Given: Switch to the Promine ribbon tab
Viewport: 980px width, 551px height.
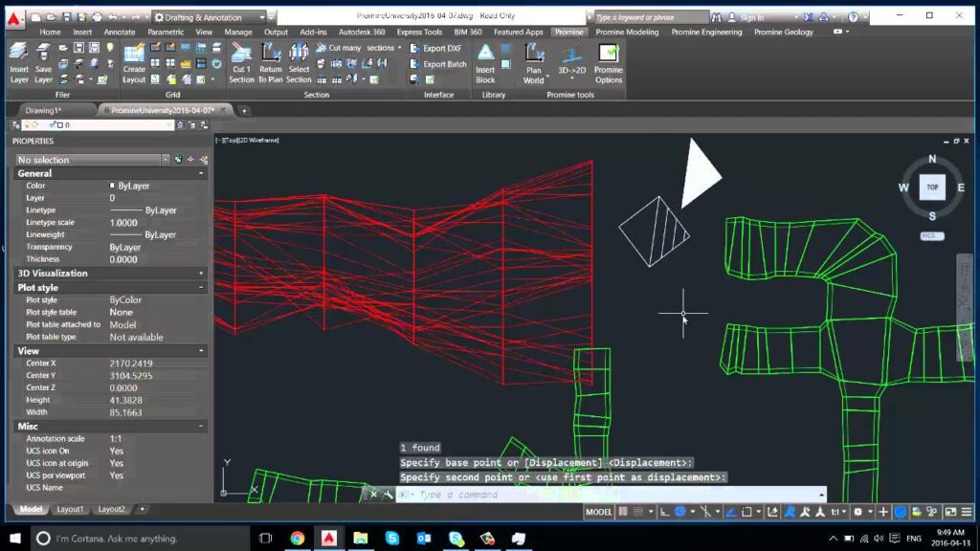Looking at the screenshot, I should point(569,32).
